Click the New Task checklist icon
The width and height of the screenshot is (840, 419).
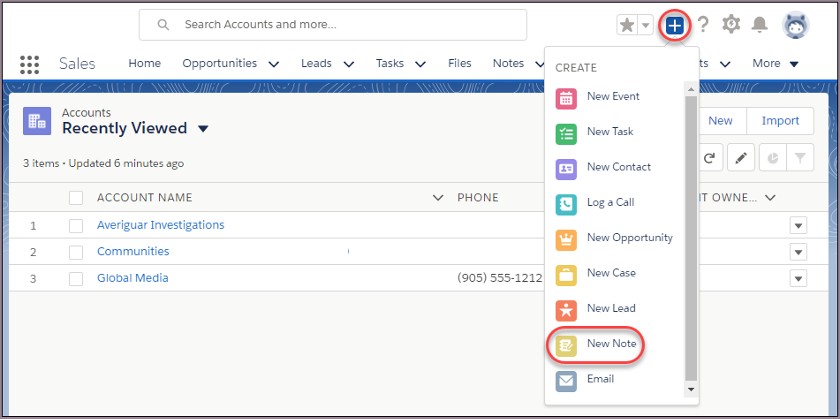(566, 134)
